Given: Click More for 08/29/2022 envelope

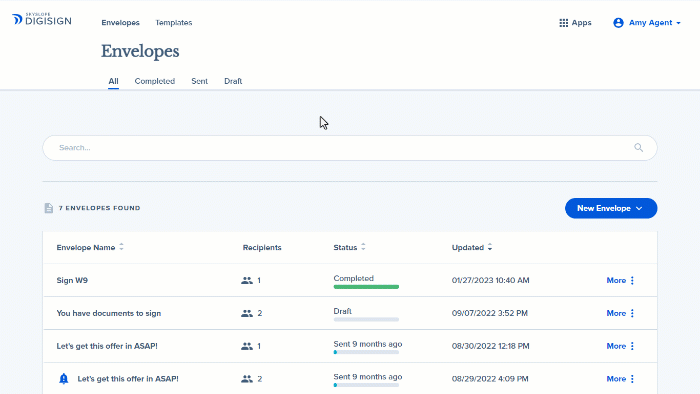Looking at the screenshot, I should click(616, 379).
